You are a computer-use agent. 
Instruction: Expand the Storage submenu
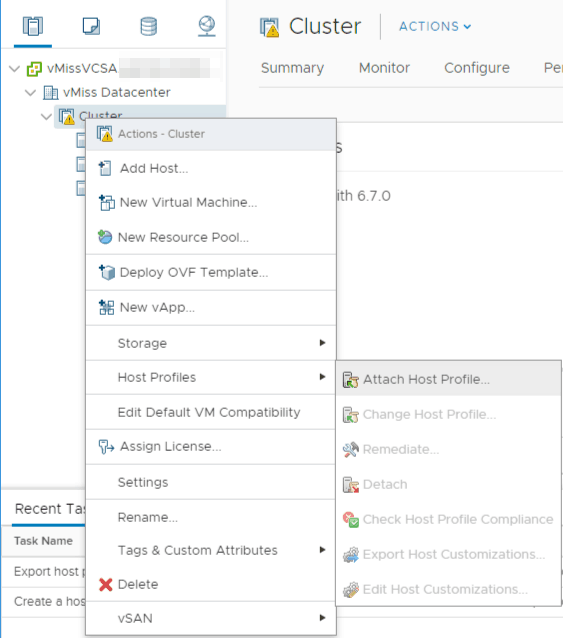[x=211, y=343]
